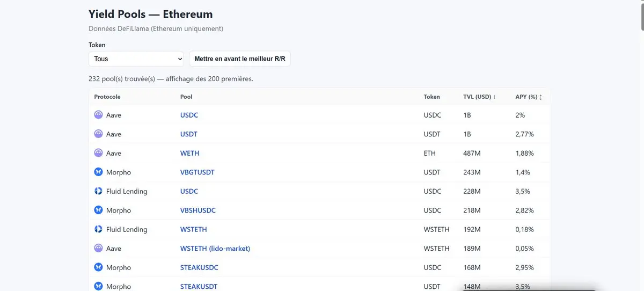Open the Token filter dropdown

(136, 59)
